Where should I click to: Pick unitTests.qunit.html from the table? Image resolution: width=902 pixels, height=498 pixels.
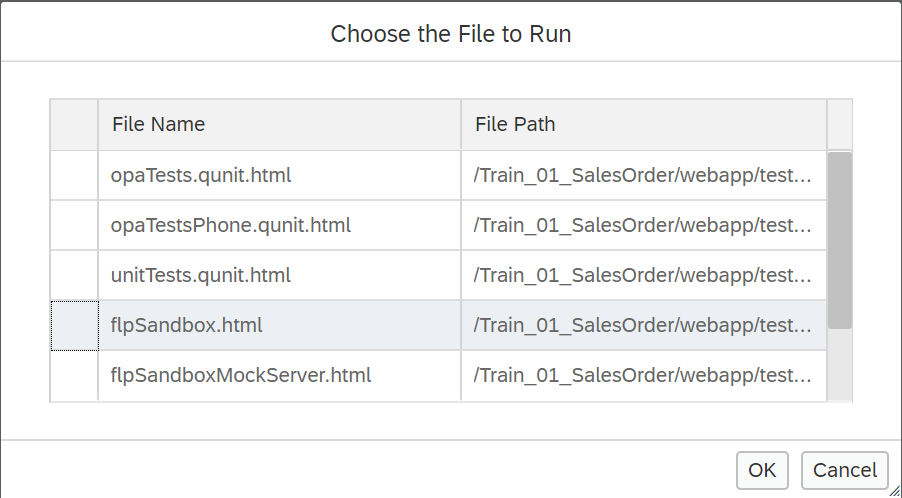201,275
